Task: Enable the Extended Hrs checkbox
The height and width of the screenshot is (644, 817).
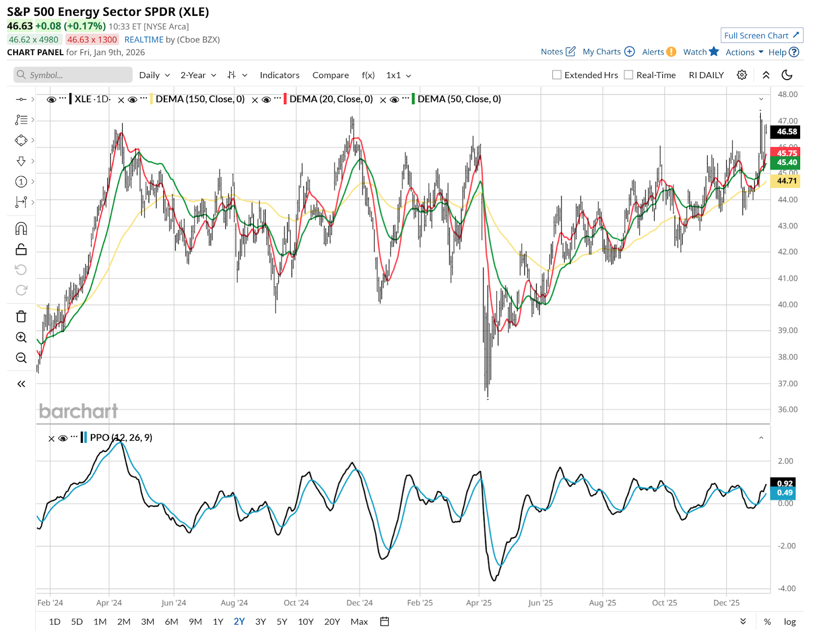Action: pos(557,75)
